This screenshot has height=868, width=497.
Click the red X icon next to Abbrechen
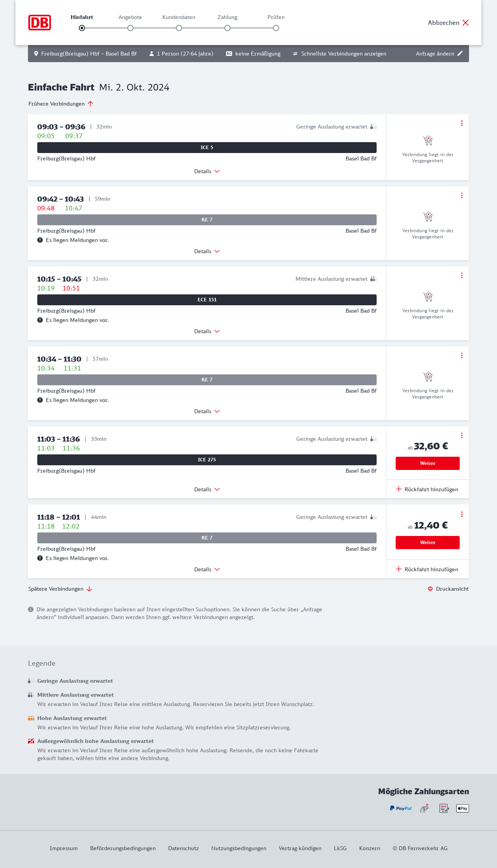point(466,23)
